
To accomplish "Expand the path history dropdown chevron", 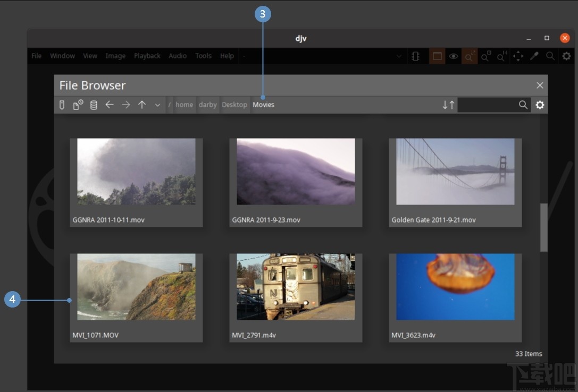I will [x=157, y=105].
